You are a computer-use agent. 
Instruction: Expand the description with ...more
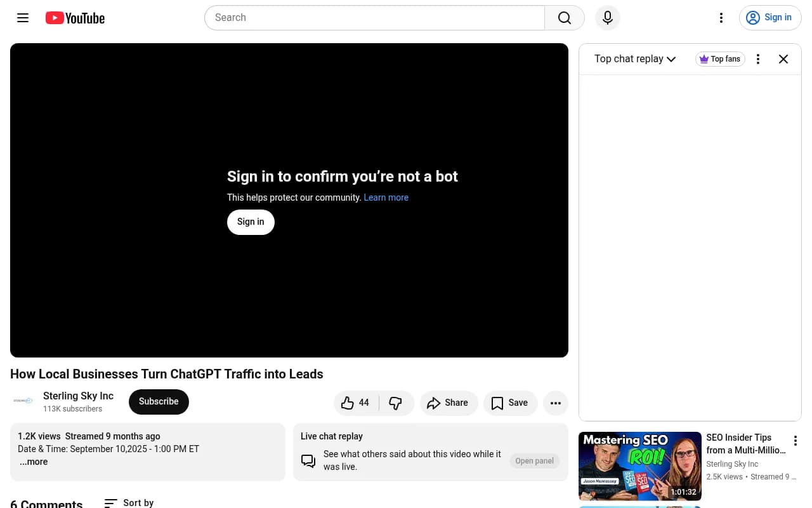33,462
